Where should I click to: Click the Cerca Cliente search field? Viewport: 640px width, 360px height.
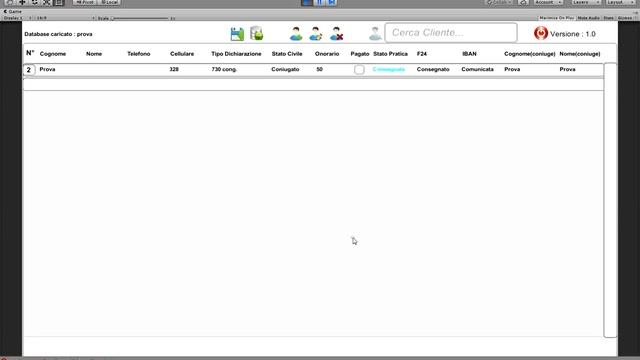451,33
